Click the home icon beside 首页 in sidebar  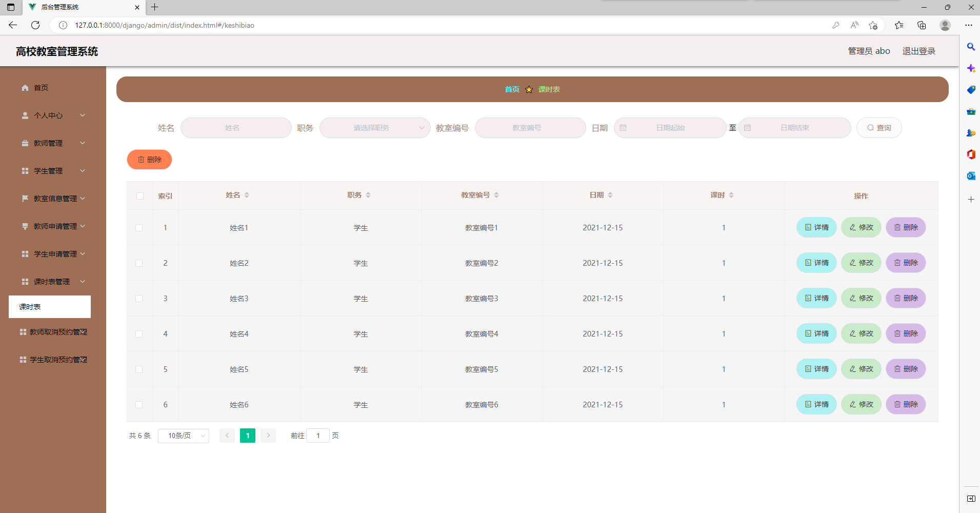[x=25, y=88]
